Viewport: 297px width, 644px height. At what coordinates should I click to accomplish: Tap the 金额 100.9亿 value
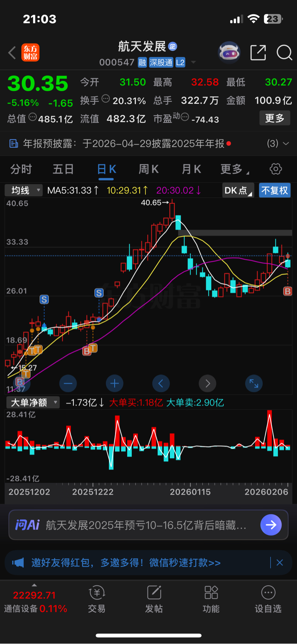tap(273, 101)
